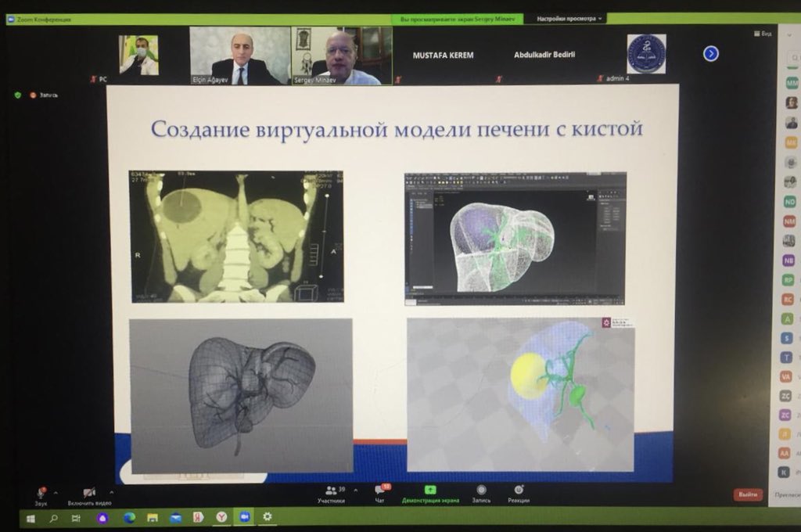Open audio options arrow beside Звук
This screenshot has width=801, height=532.
(x=56, y=493)
